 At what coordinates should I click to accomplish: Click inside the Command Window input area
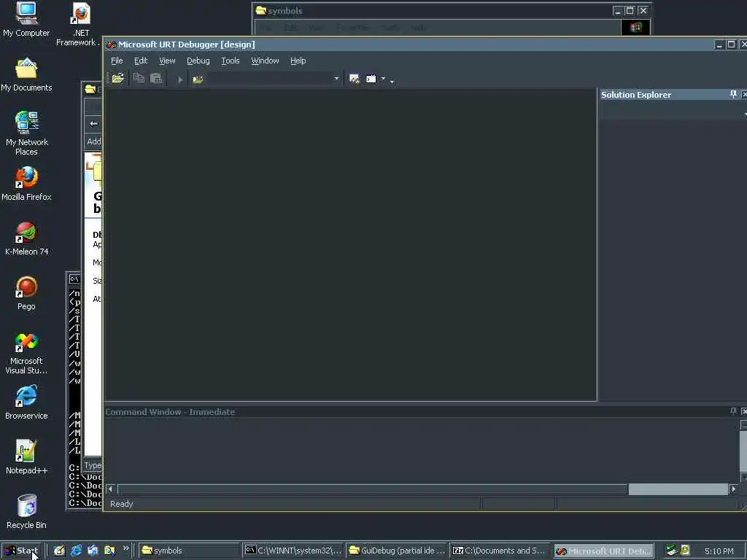point(422,450)
